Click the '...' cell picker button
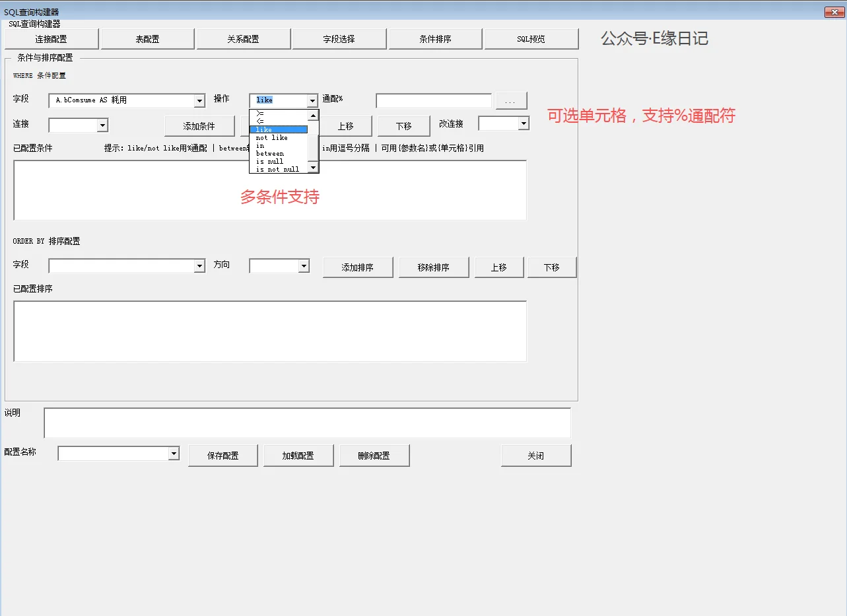Screen dimensions: 847x616 [512, 100]
